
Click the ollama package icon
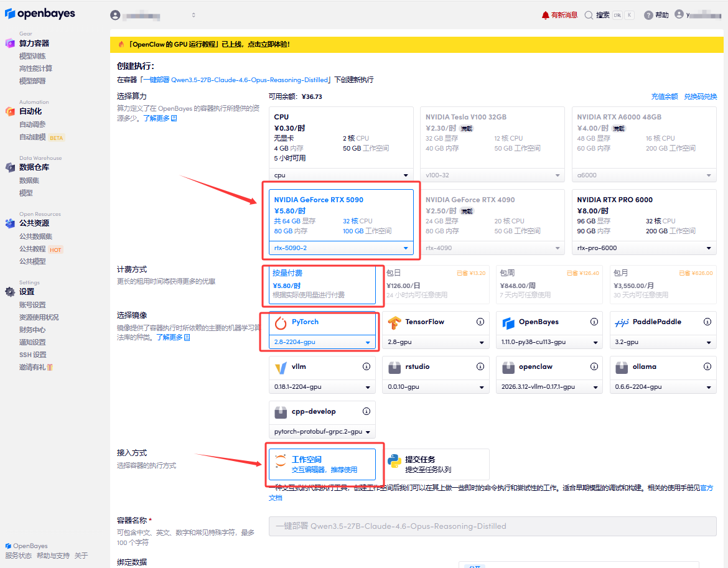(622, 368)
